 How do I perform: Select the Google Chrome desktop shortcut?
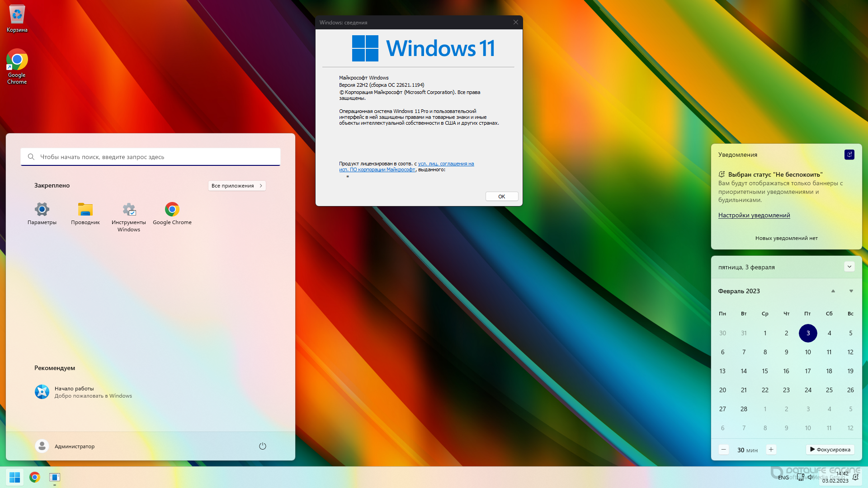[x=17, y=67]
